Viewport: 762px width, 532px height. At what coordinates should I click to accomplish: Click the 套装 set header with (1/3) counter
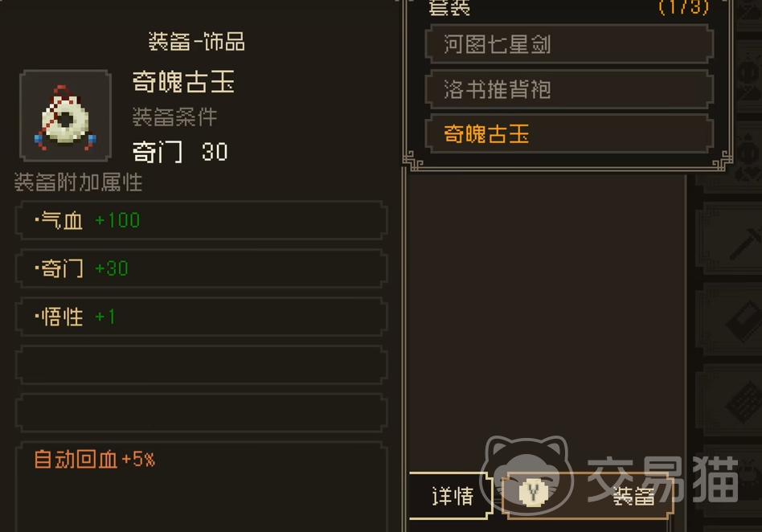568,8
